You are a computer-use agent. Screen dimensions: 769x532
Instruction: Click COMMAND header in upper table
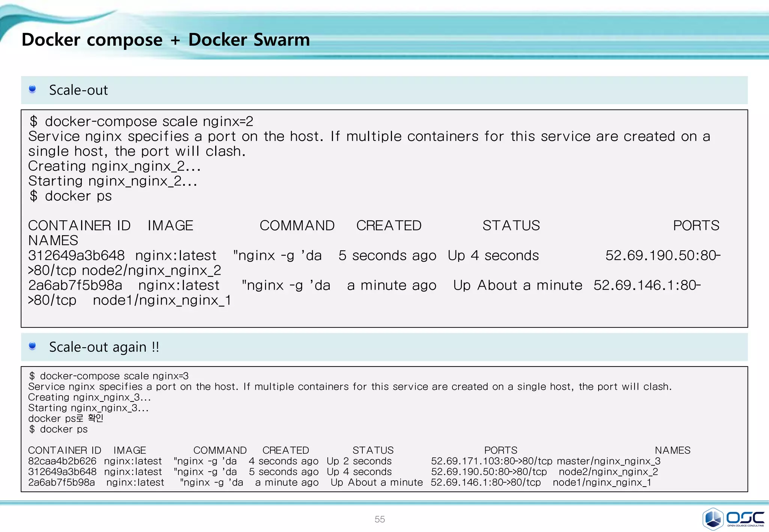click(297, 225)
